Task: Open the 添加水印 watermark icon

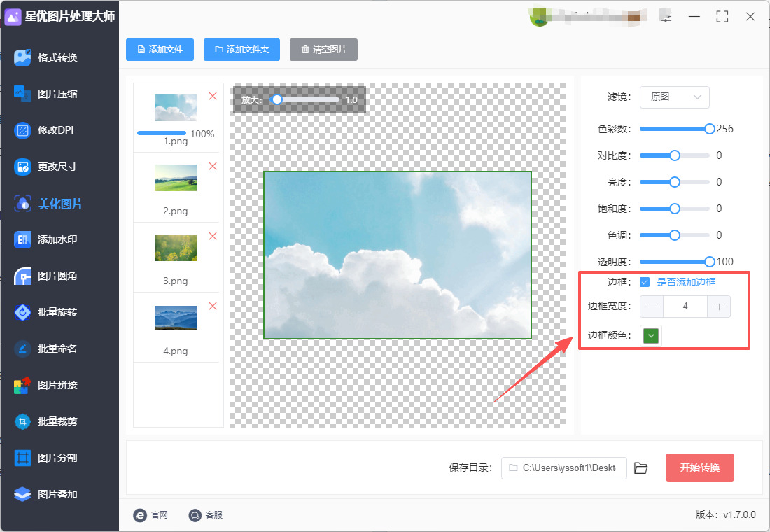Action: (x=22, y=239)
